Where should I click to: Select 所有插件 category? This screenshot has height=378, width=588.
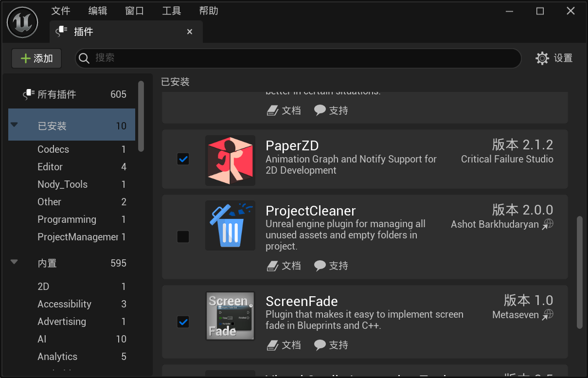[71, 94]
